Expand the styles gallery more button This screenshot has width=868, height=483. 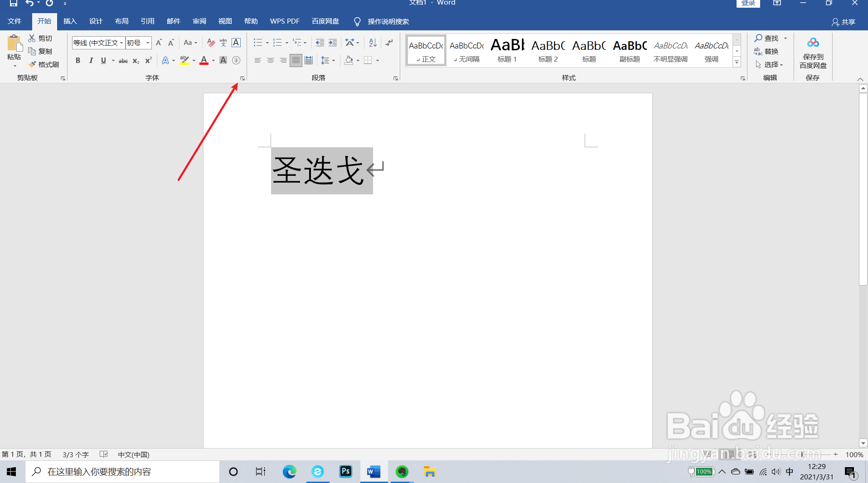coord(737,62)
